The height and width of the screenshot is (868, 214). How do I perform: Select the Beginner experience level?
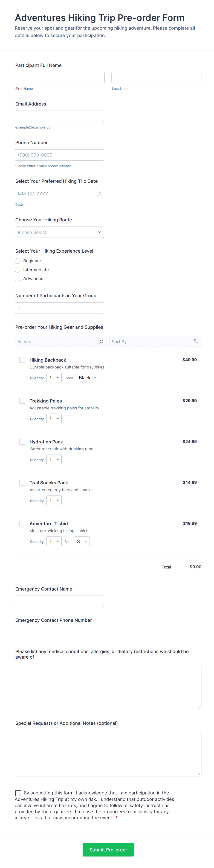coord(18,261)
